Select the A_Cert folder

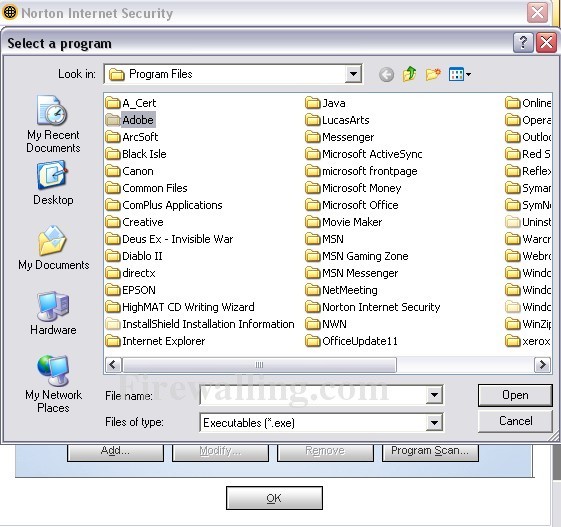click(x=131, y=103)
